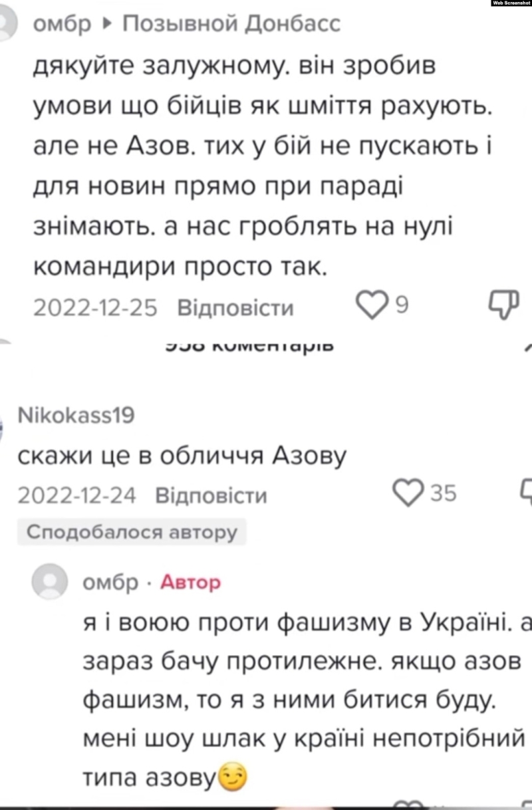Click the 2022-12-24 date stamp
The image size is (532, 810).
pyautogui.click(x=76, y=495)
